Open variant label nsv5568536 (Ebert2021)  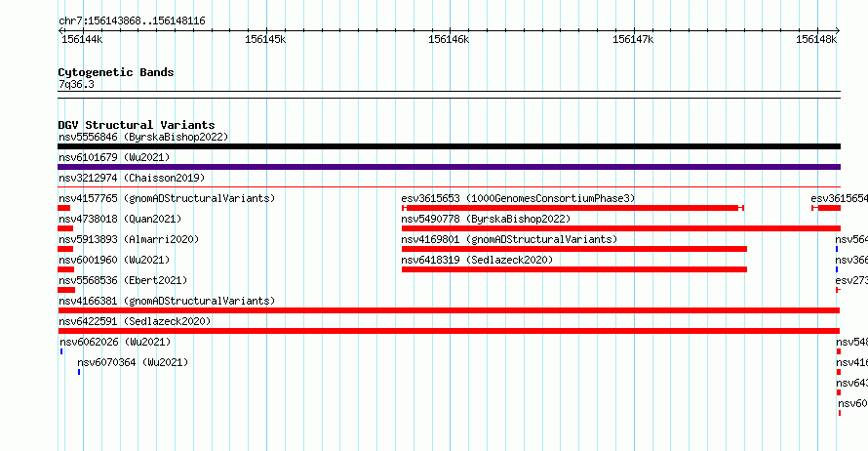coord(123,280)
